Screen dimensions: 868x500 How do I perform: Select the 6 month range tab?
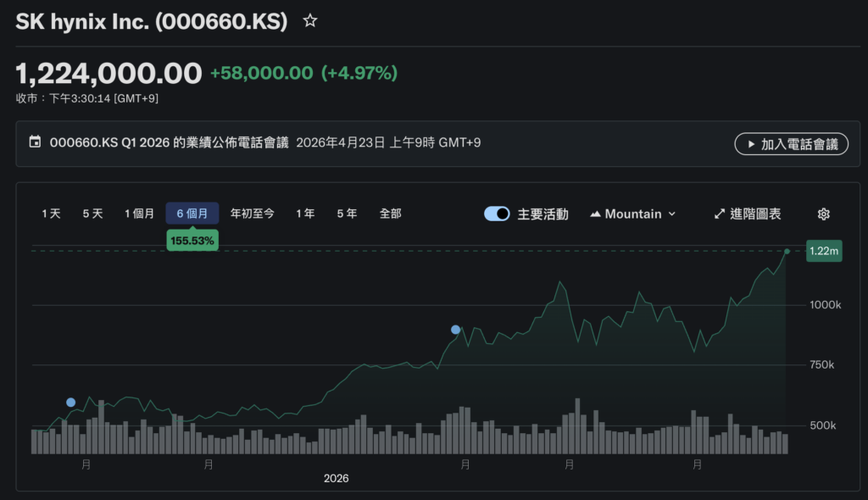pyautogui.click(x=192, y=214)
